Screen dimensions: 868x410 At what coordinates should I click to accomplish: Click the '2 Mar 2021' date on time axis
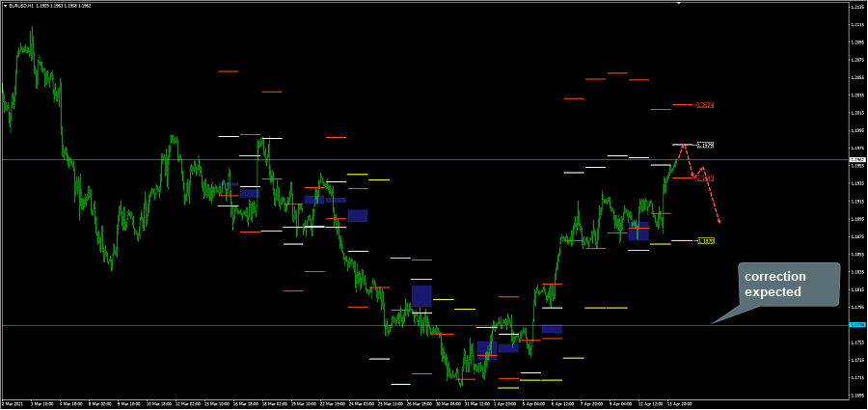(14, 403)
